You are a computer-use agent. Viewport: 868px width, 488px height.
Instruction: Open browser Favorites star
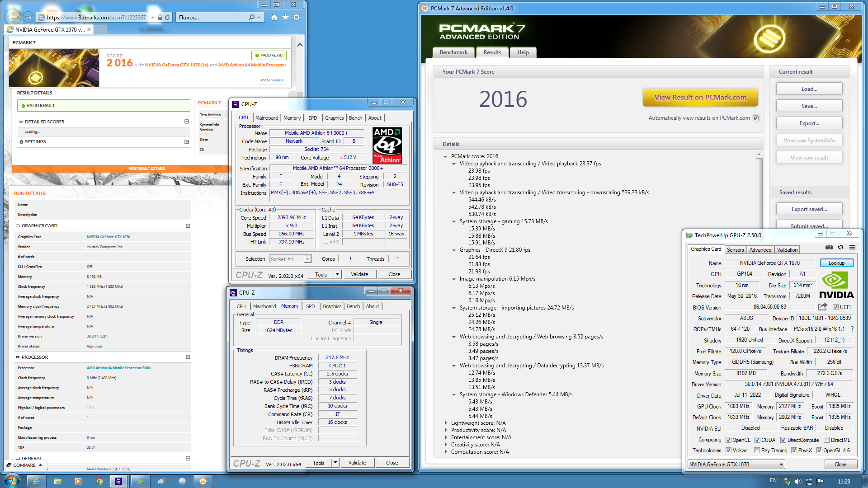(285, 17)
